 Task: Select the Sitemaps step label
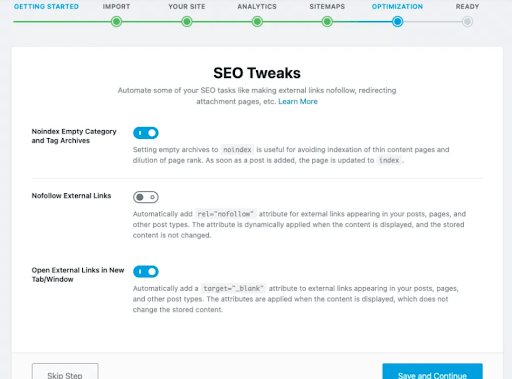327,6
